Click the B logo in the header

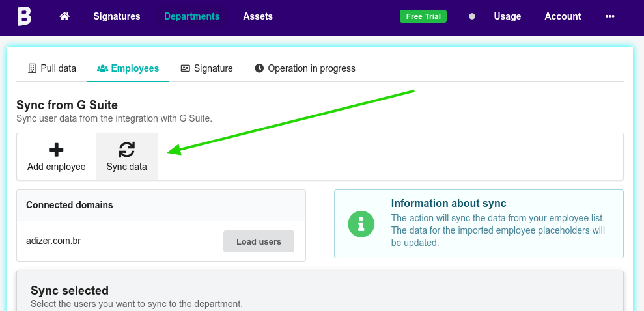pos(24,16)
